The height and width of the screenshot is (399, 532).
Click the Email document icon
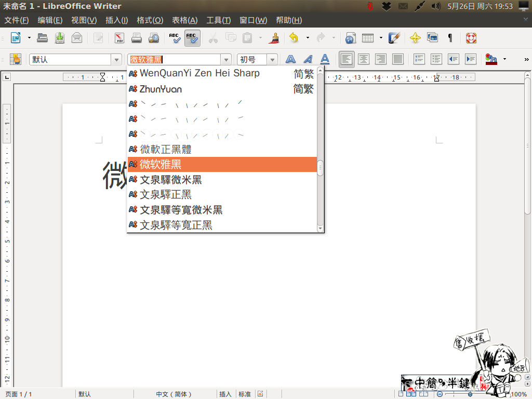77,37
